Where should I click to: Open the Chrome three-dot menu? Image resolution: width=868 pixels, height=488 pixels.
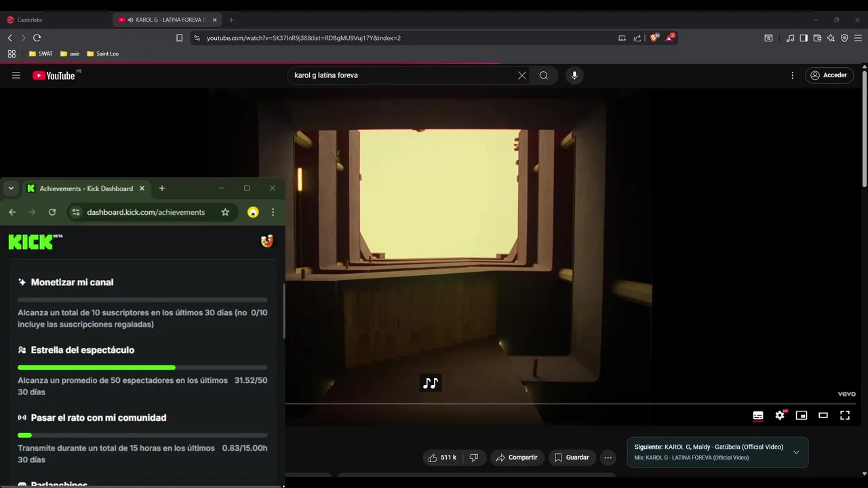click(x=273, y=212)
